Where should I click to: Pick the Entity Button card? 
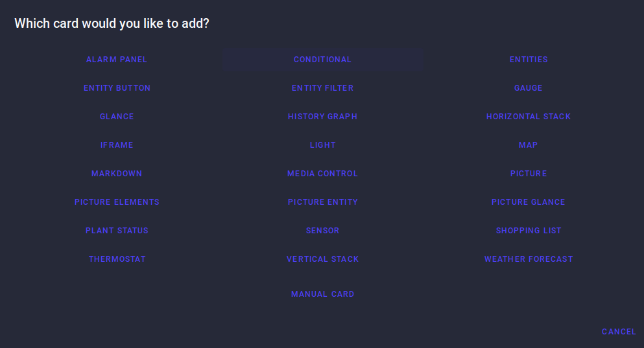(x=117, y=88)
